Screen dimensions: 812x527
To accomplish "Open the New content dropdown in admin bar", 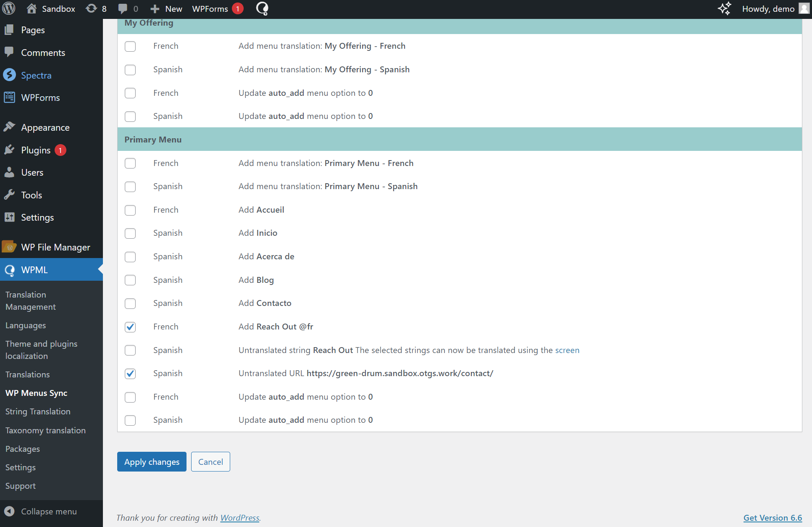I will coord(166,9).
